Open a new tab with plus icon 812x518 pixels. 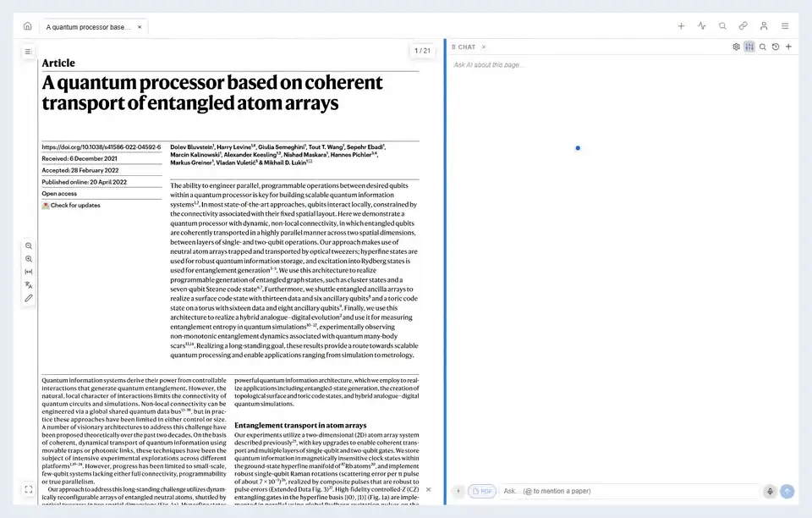(681, 26)
